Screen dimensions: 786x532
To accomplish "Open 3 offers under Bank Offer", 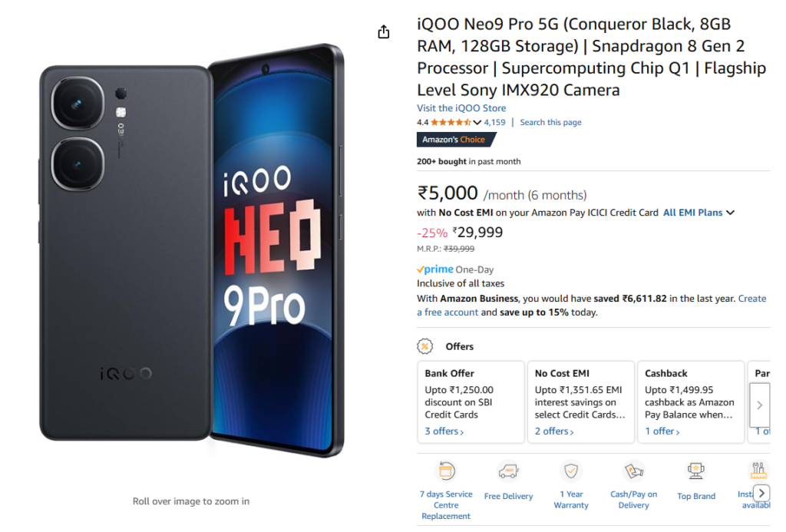I will [444, 431].
